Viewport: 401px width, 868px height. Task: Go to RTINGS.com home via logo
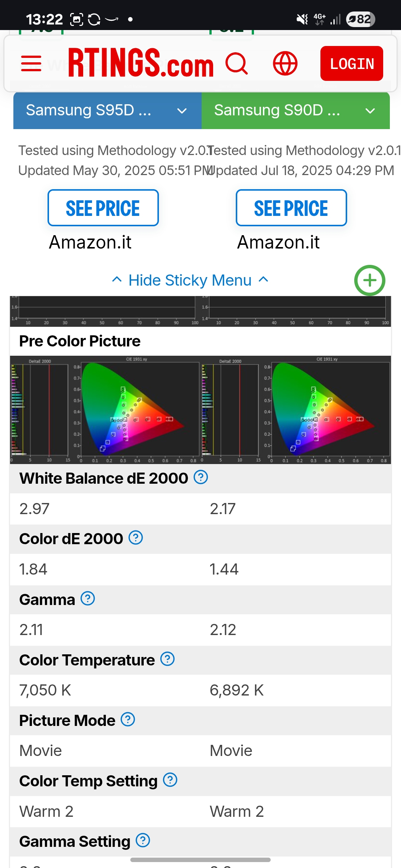(x=141, y=63)
